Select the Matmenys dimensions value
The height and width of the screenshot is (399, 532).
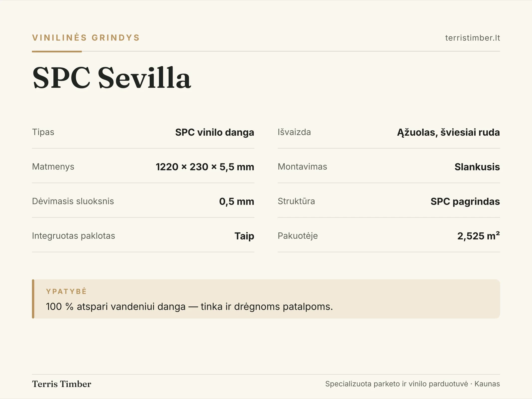(205, 167)
